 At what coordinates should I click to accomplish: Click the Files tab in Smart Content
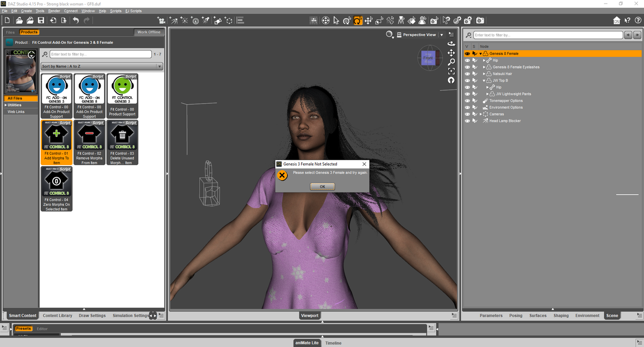coord(10,32)
